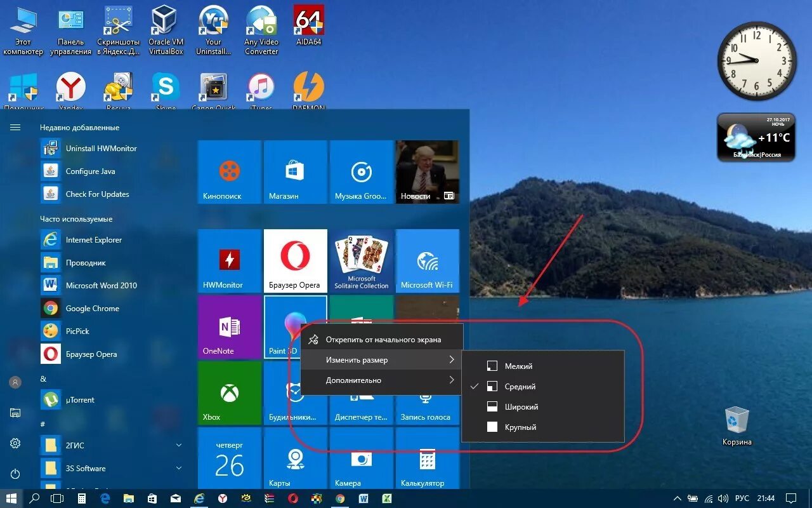Click the volume icon in tray
The height and width of the screenshot is (508, 812).
[724, 498]
